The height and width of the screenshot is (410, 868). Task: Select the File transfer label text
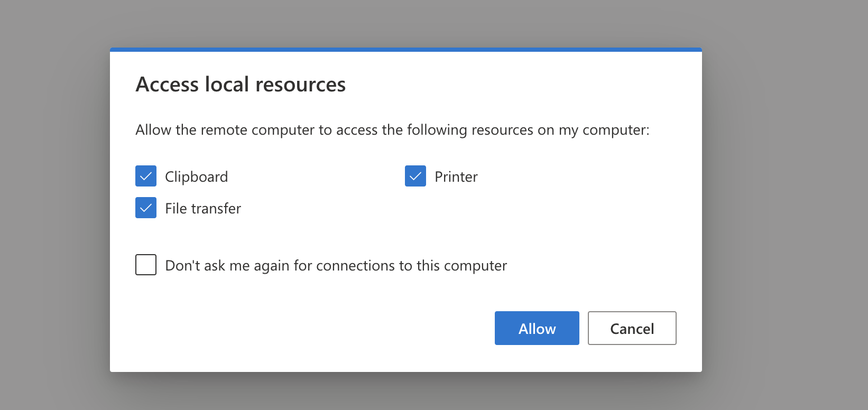click(x=203, y=208)
